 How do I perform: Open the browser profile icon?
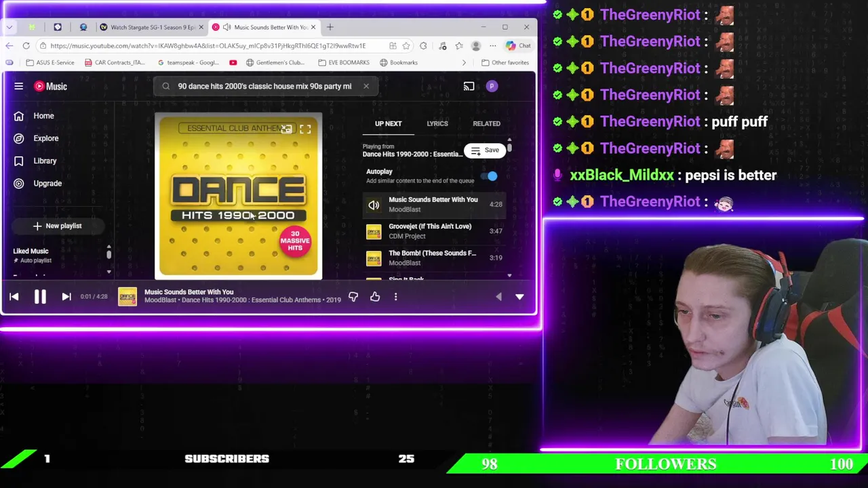[476, 45]
